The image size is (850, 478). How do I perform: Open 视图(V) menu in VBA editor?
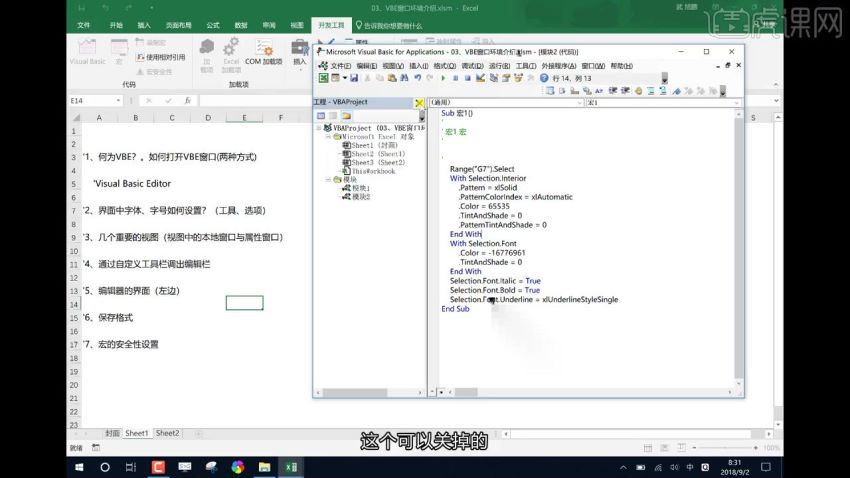pos(392,66)
